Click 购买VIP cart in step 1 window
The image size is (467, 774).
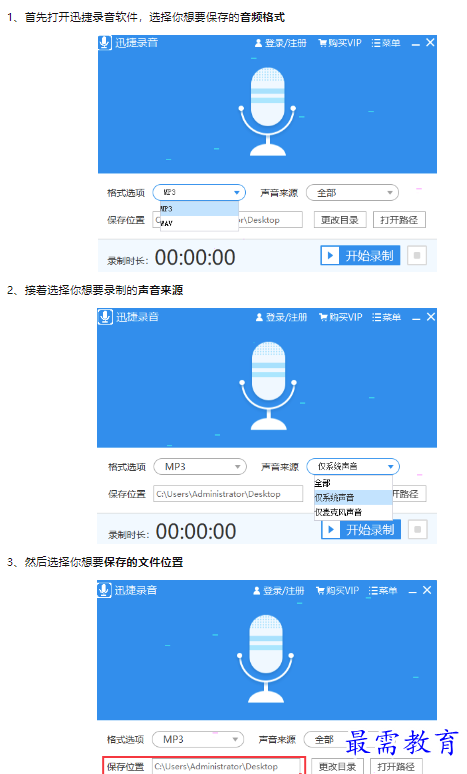(x=340, y=43)
